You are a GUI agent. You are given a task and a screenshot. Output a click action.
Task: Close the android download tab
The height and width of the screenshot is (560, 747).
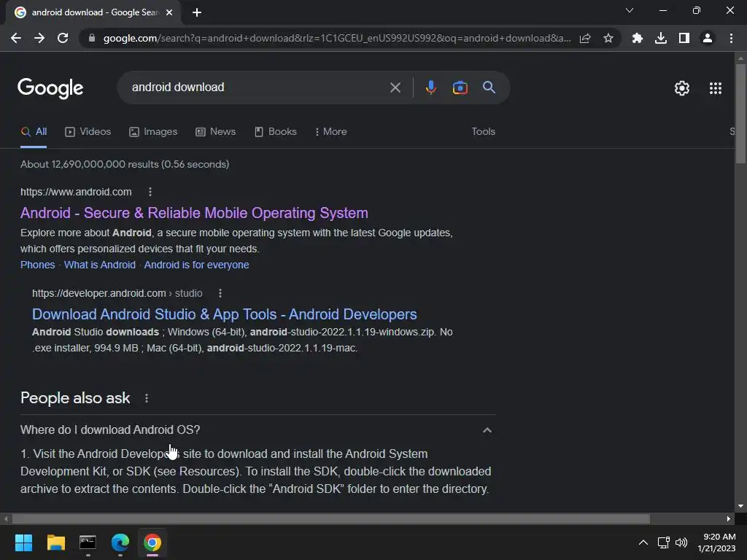[169, 12]
